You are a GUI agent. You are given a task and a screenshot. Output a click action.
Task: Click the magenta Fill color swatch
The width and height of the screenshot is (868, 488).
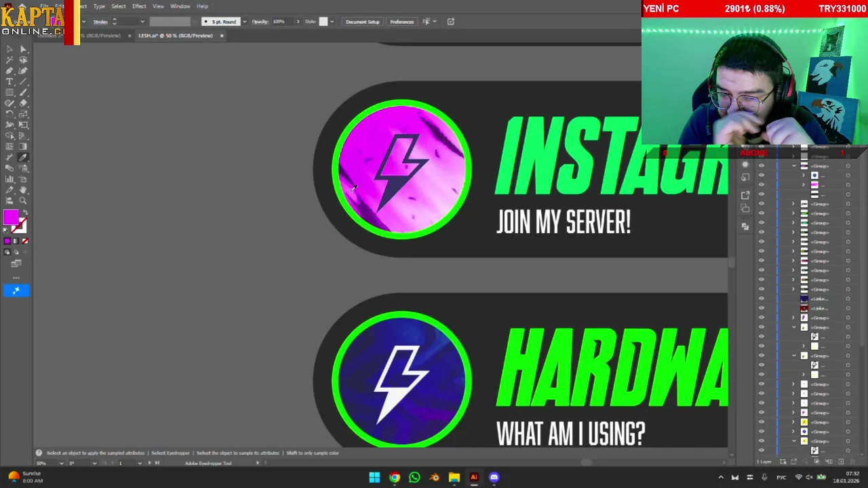(x=10, y=218)
